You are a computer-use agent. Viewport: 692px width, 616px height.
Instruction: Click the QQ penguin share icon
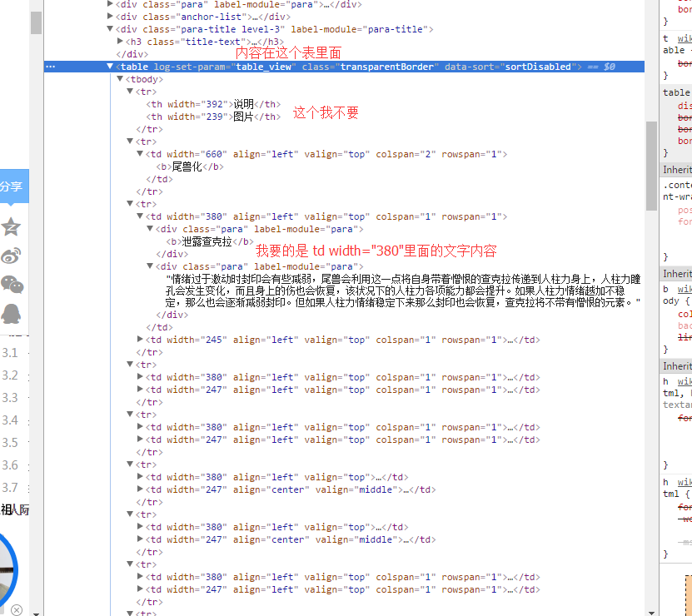pyautogui.click(x=11, y=313)
